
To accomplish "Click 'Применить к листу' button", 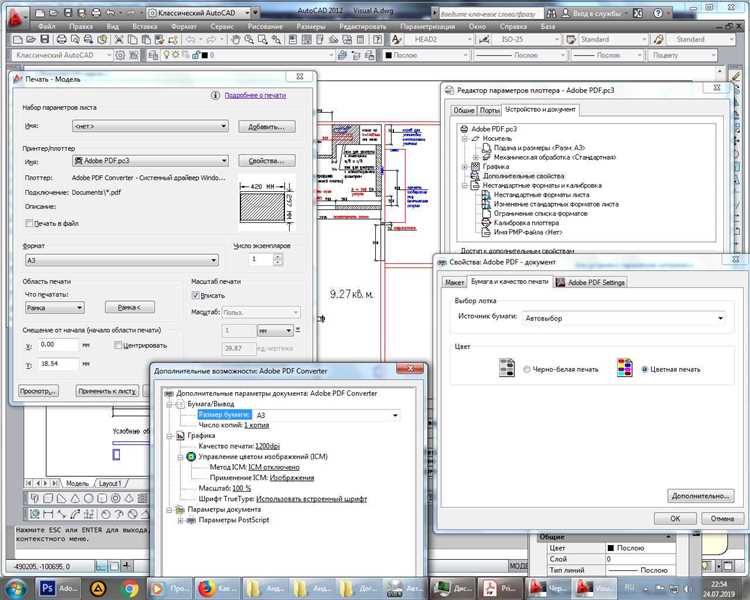I will pos(108,391).
